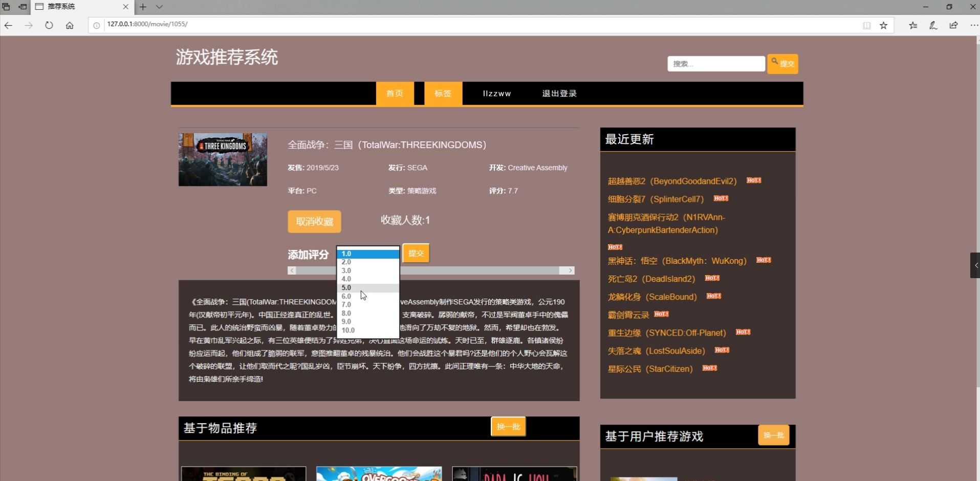Open the tabs you've set aside icon
Screen dimensions: 980x481
click(6, 7)
